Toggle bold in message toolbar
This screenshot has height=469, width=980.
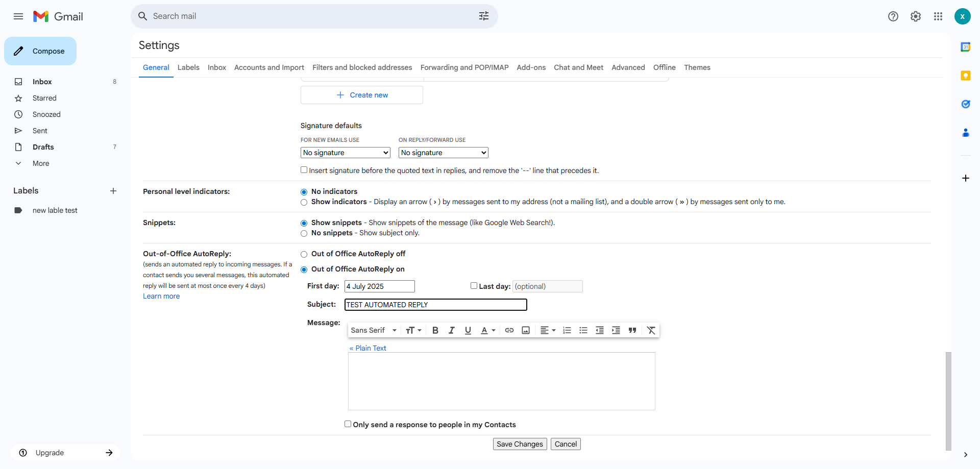click(x=435, y=330)
